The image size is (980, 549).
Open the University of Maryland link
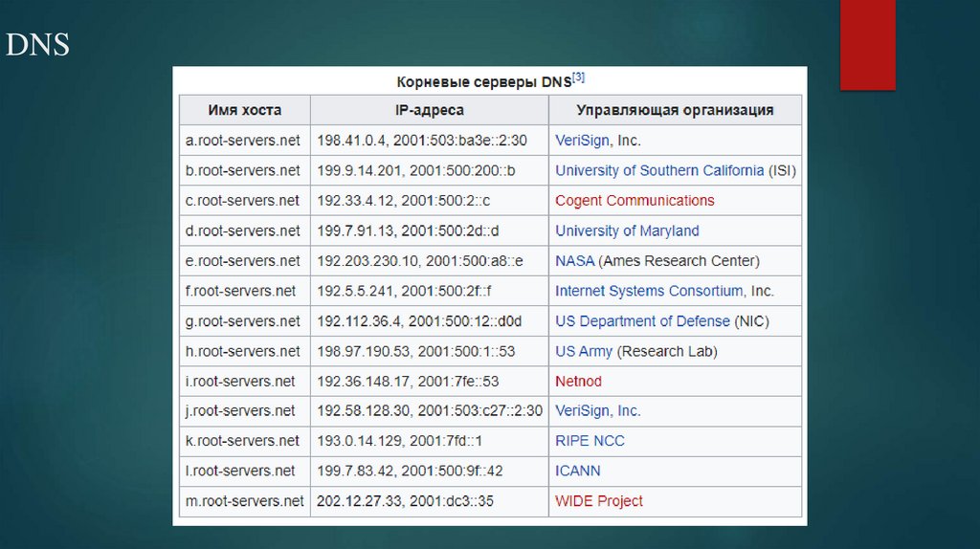[x=627, y=231]
